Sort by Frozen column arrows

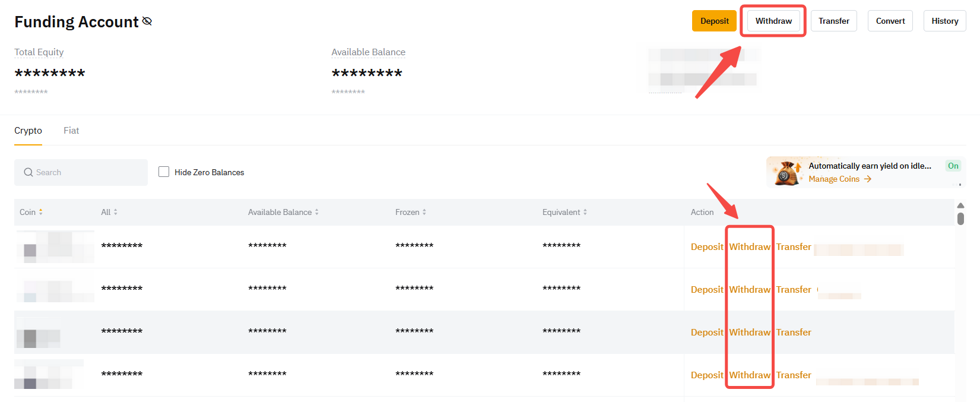click(x=424, y=212)
